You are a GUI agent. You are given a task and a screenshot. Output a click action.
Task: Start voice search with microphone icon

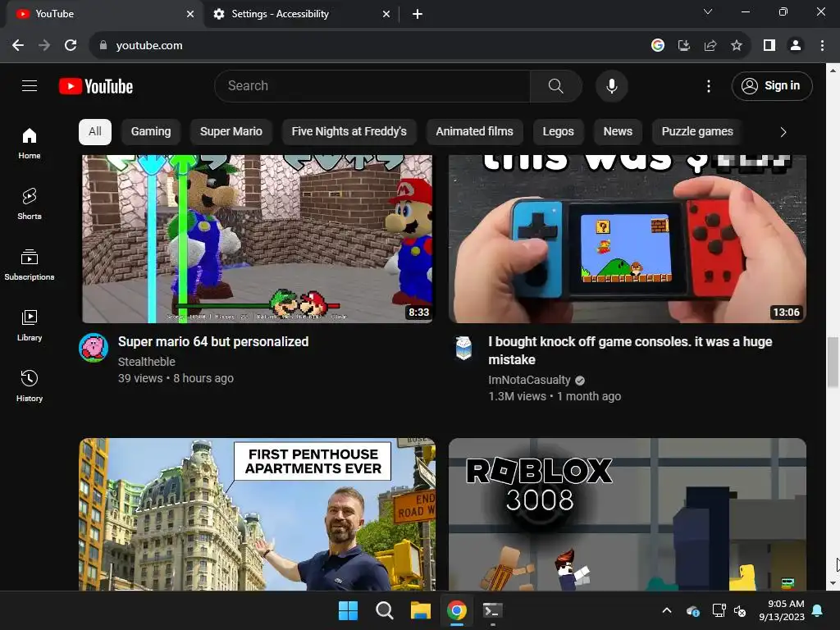[611, 85]
